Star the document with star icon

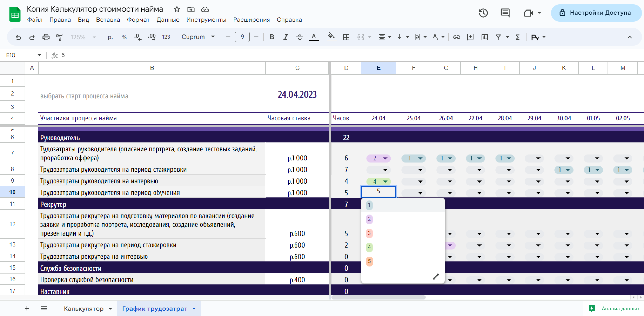click(x=177, y=9)
